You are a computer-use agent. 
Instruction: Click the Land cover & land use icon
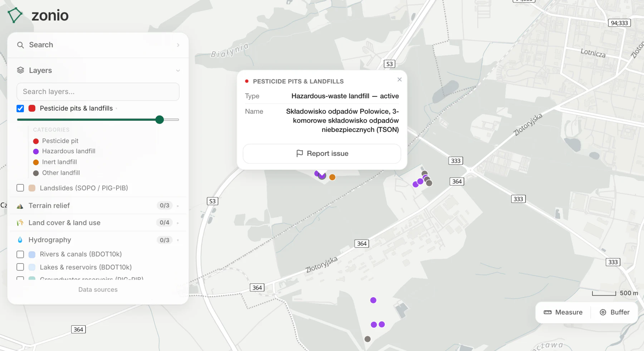point(20,223)
